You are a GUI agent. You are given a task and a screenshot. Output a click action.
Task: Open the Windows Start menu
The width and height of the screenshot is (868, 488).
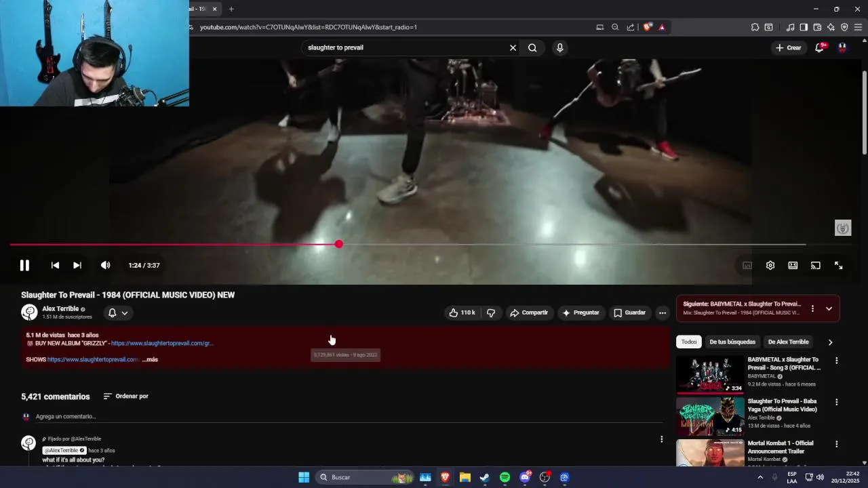tap(304, 477)
